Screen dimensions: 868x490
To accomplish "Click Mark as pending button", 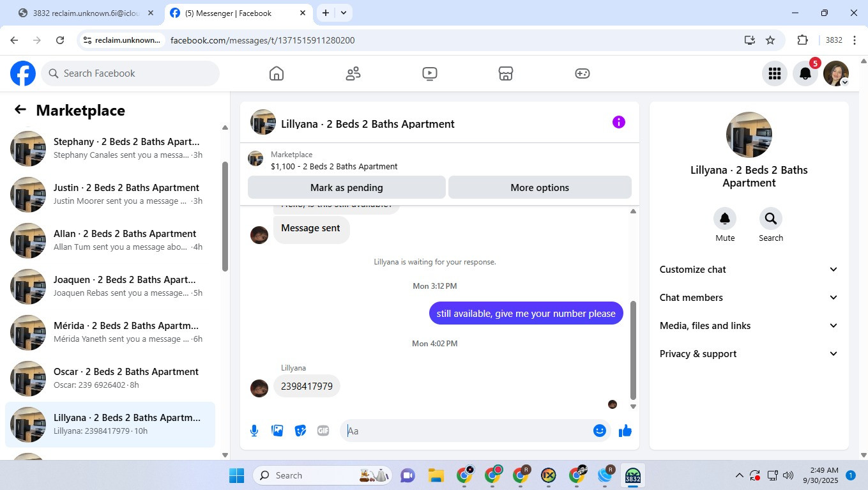I will pyautogui.click(x=347, y=188).
